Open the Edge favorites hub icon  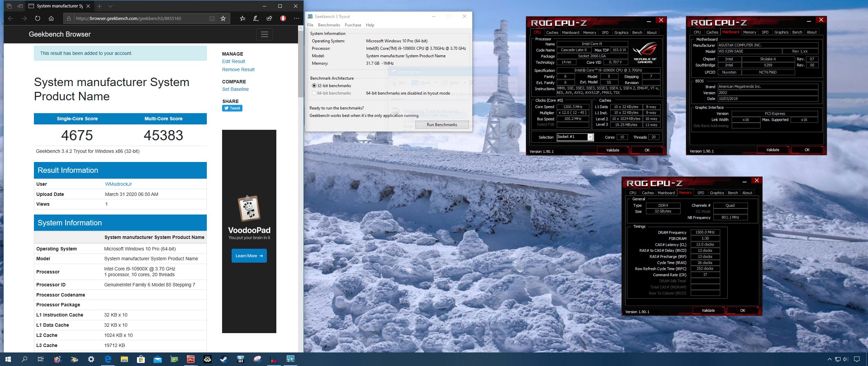click(242, 18)
